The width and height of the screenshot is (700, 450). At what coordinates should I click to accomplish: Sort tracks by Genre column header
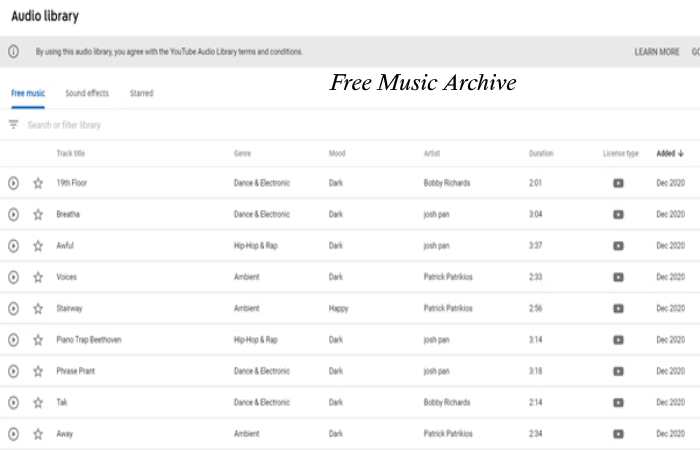(242, 154)
